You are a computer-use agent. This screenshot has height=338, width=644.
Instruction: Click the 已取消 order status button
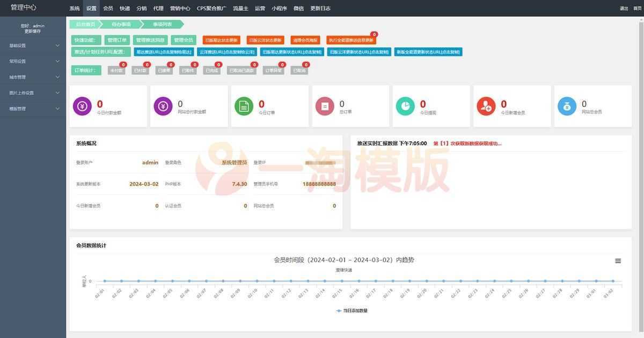click(299, 70)
